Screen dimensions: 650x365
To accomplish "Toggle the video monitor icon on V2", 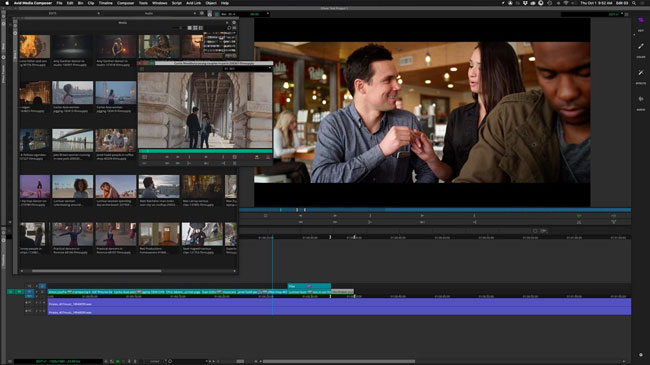I will point(42,286).
